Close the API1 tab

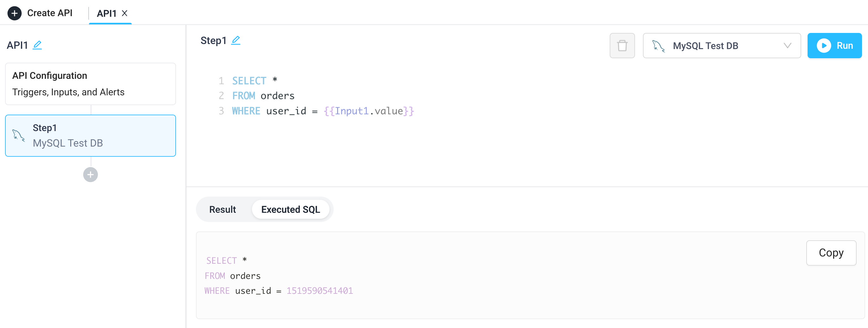point(125,14)
